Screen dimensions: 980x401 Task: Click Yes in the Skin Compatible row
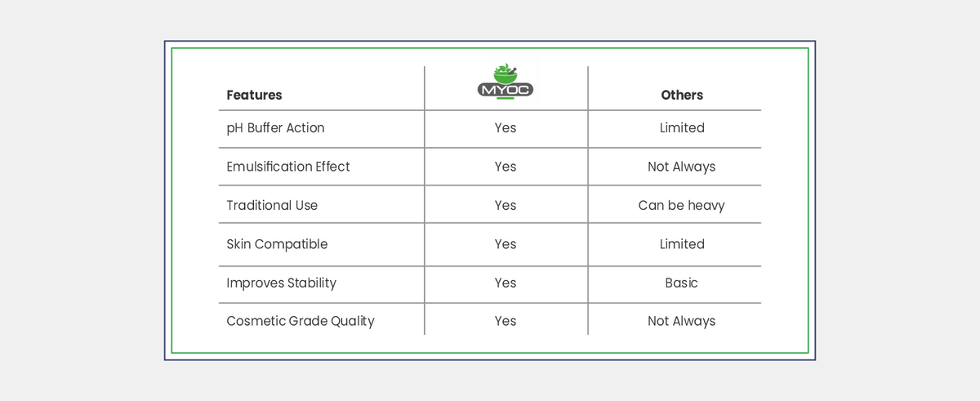506,244
